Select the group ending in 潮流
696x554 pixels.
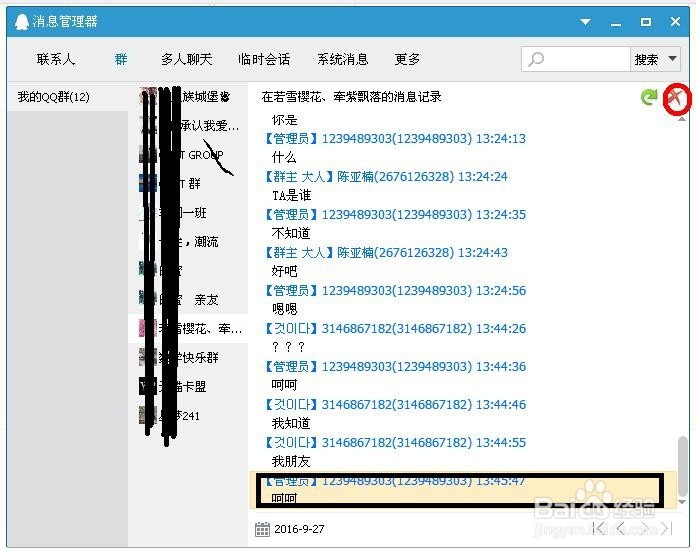[x=188, y=241]
